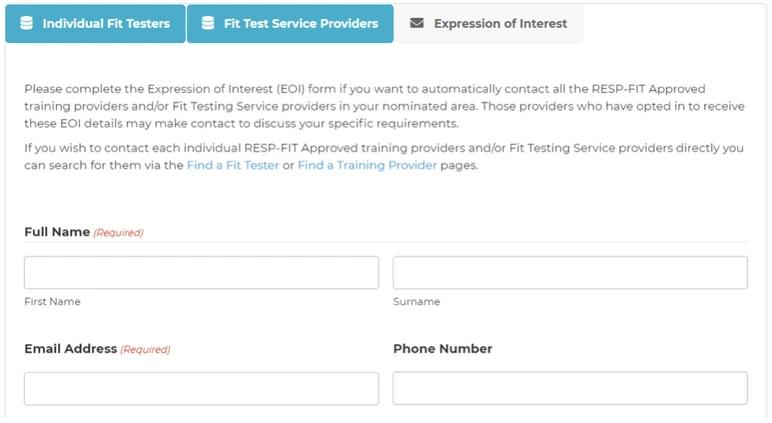Open the Fit Test Service Providers tab

300,23
